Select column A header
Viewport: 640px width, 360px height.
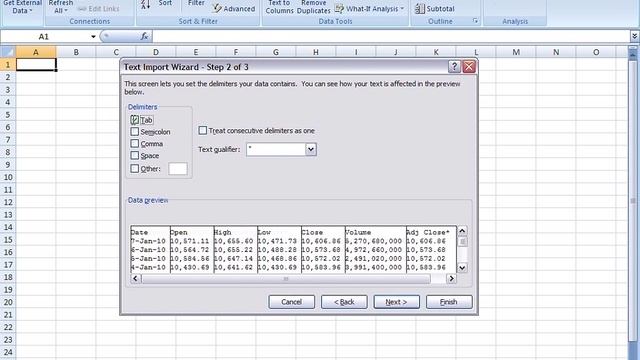point(36,52)
